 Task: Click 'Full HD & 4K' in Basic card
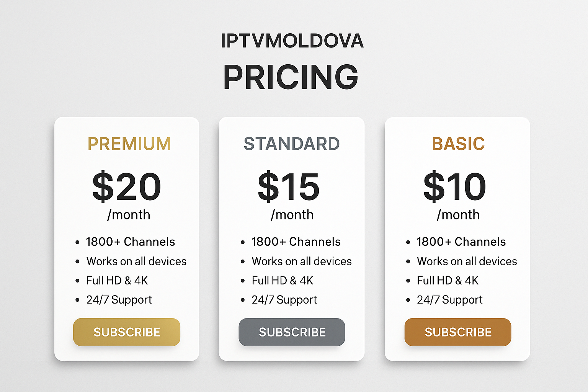click(x=448, y=281)
